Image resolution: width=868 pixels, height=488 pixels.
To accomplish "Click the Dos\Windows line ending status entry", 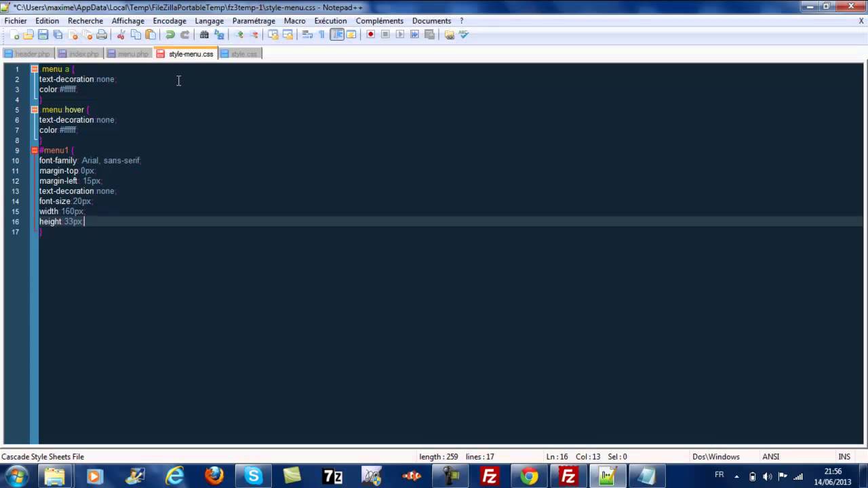I will pos(715,457).
